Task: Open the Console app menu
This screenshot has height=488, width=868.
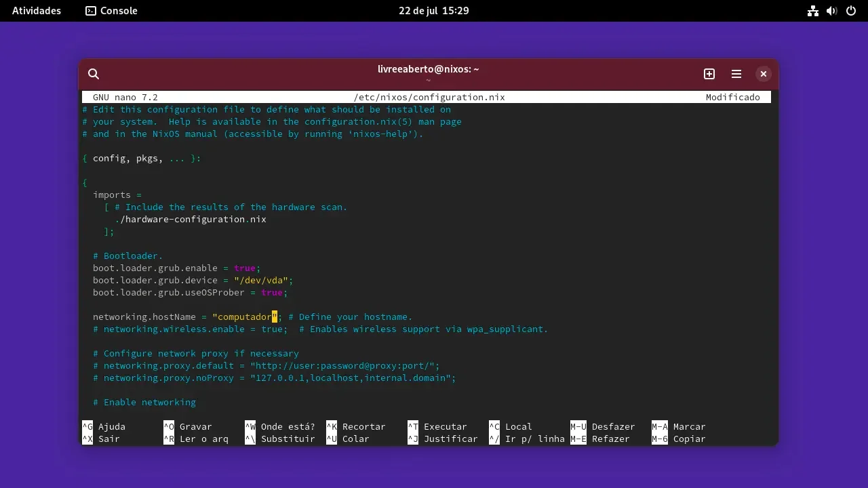Action: click(x=112, y=11)
